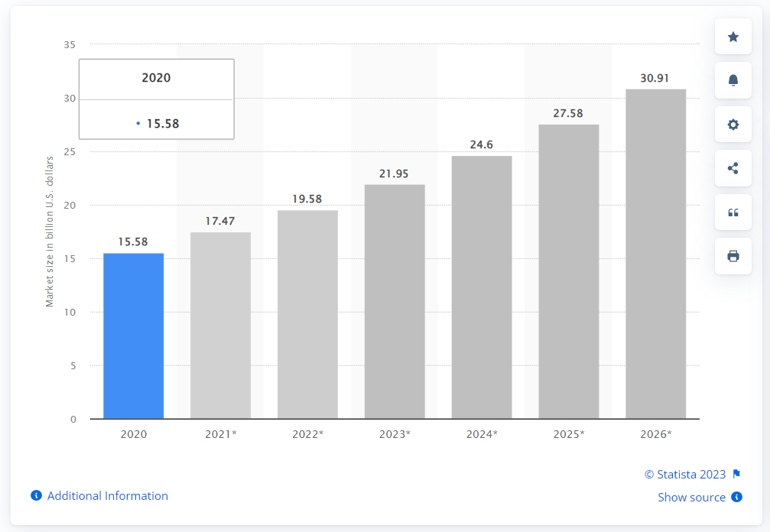Image resolution: width=770 pixels, height=532 pixels.
Task: Select the 2024* bar
Action: (x=482, y=287)
